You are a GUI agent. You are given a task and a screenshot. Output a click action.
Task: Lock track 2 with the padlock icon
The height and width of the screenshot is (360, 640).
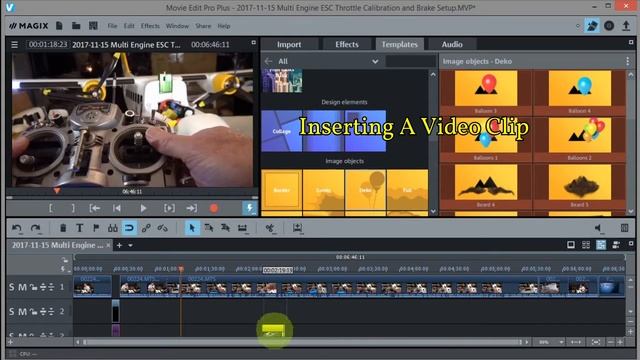pos(33,312)
